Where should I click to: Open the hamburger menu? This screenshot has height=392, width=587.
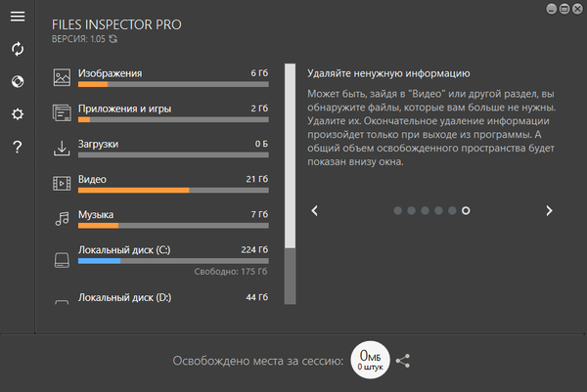click(x=18, y=16)
